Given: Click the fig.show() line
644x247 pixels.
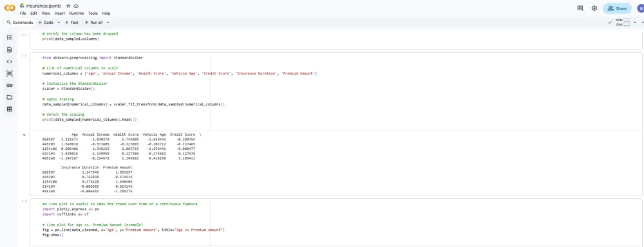Looking at the screenshot, I should coord(53,235).
